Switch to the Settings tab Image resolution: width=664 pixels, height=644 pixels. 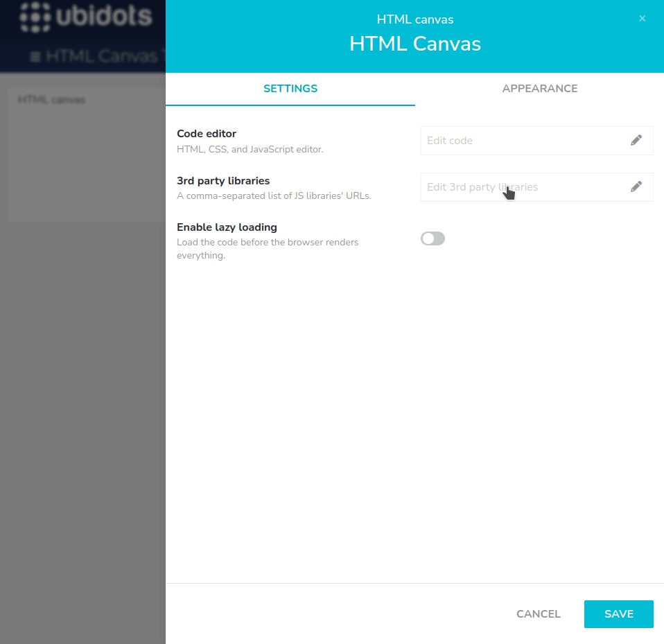290,89
